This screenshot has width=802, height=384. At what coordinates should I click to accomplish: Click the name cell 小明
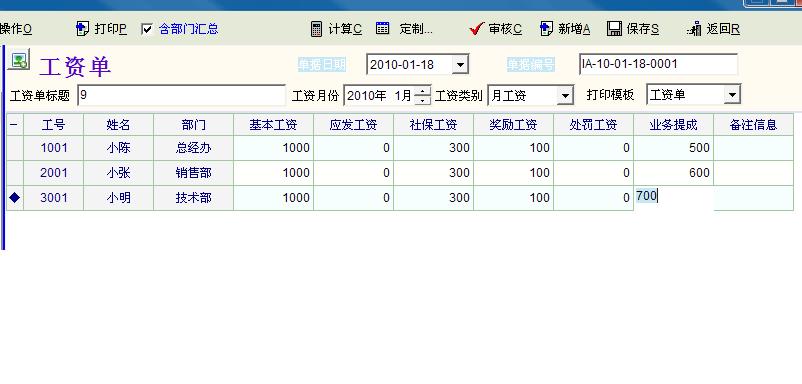click(x=119, y=198)
